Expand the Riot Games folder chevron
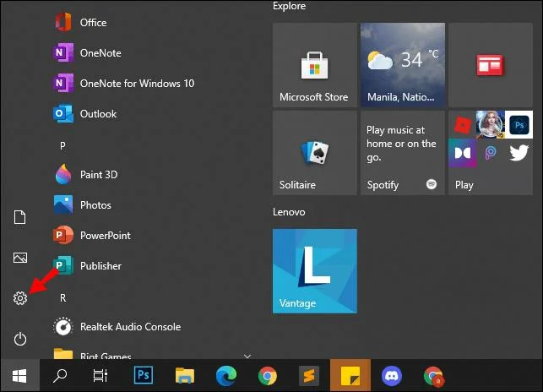 click(247, 356)
